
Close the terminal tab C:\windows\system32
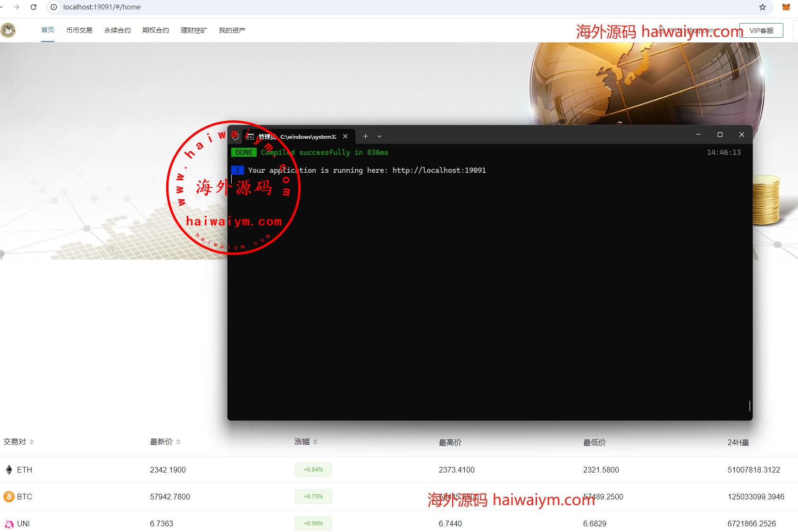[345, 136]
